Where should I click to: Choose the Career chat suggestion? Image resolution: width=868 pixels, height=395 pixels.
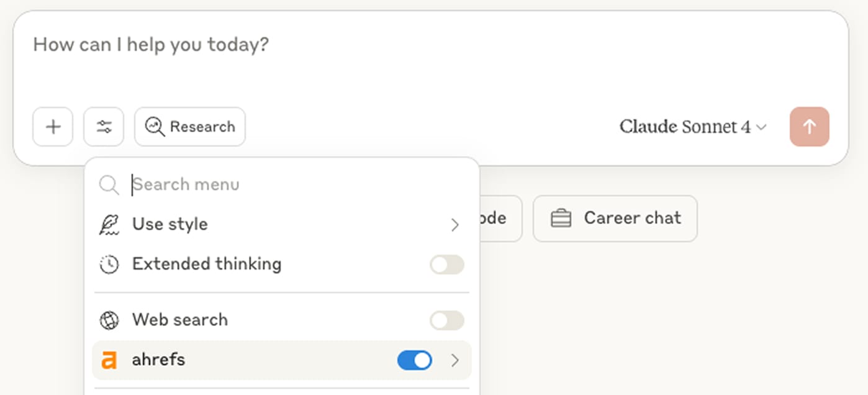click(615, 219)
